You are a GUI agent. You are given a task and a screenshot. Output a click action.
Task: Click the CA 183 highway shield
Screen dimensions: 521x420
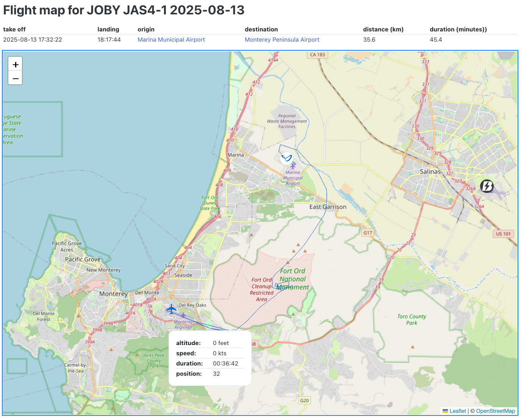click(317, 54)
